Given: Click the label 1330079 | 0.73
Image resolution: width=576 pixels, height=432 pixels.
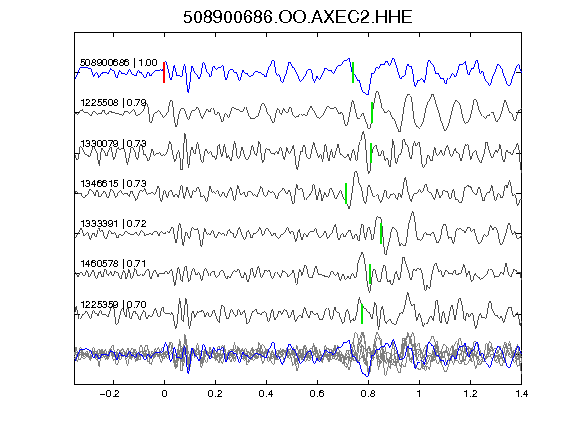Looking at the screenshot, I should click(x=113, y=143).
